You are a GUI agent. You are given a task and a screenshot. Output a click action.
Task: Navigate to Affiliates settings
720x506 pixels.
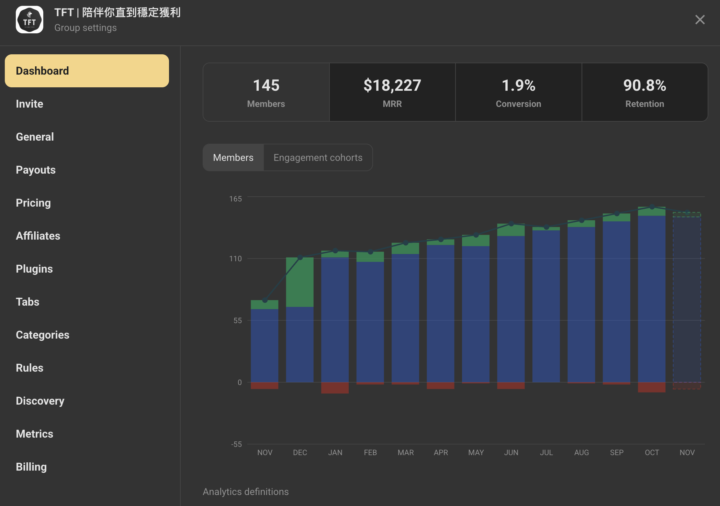coord(38,236)
